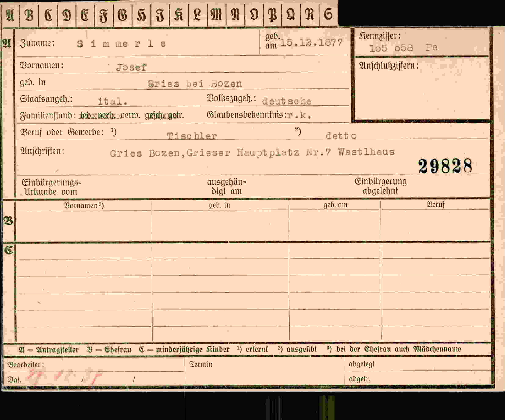Click the religion value 'r.k.'
Viewport: 505px width, 420px height.
pyautogui.click(x=299, y=116)
